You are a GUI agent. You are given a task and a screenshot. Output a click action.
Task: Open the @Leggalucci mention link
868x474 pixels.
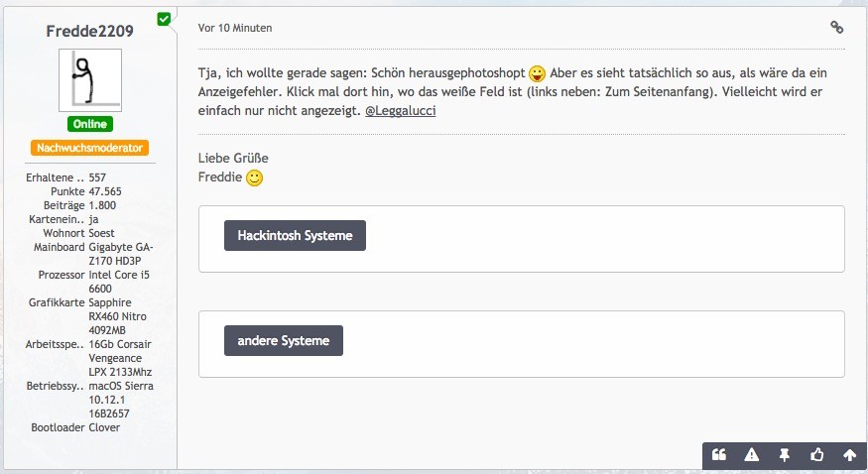coord(403,110)
